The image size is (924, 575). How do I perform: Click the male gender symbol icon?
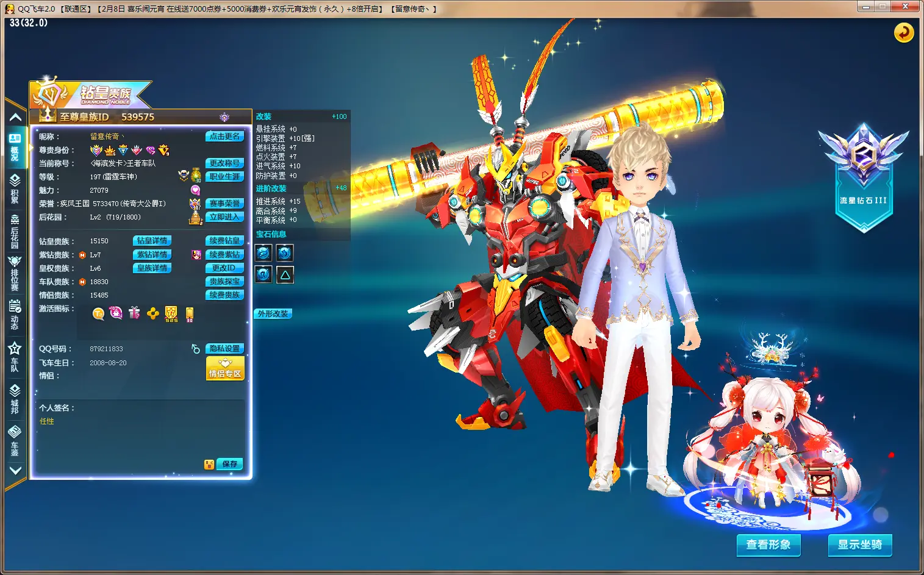tap(195, 349)
